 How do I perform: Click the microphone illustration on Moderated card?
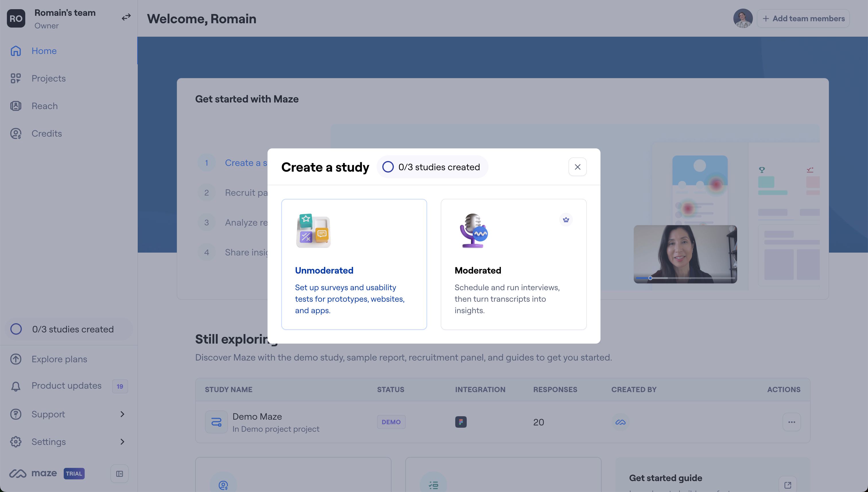click(x=473, y=231)
